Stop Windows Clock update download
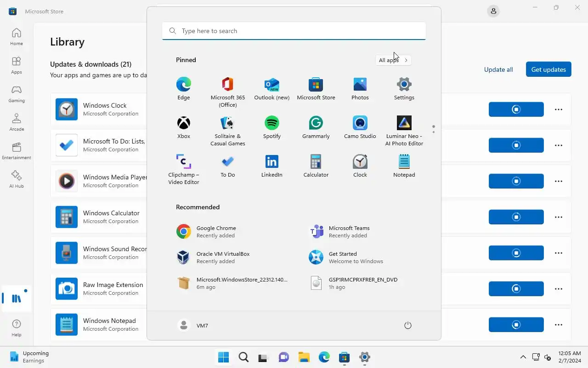This screenshot has width=588, height=368. (x=516, y=109)
